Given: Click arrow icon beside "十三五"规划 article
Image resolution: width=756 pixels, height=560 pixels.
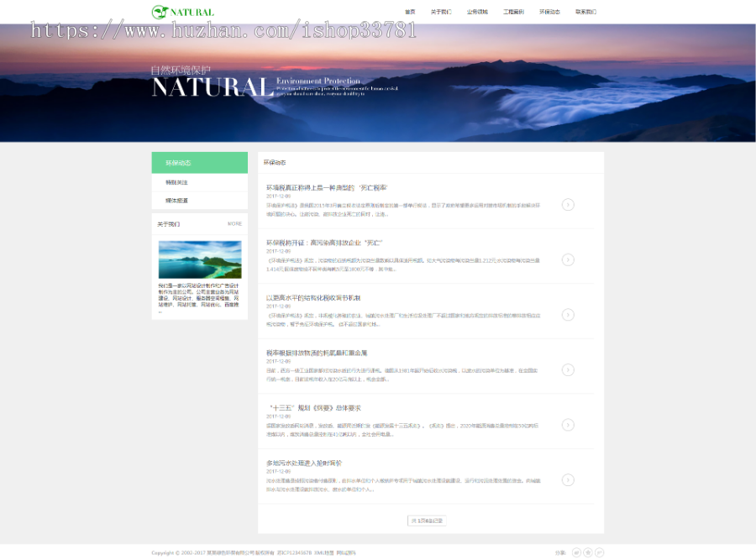Looking at the screenshot, I should pos(568,425).
